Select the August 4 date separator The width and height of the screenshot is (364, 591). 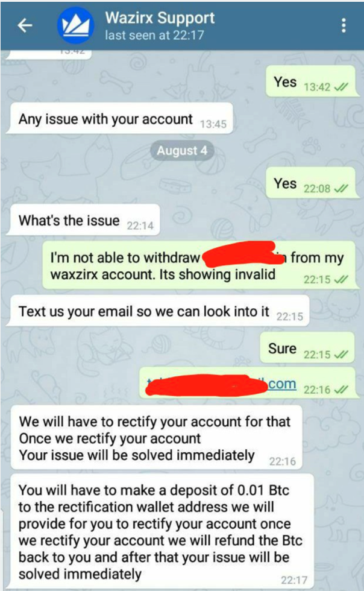(182, 151)
